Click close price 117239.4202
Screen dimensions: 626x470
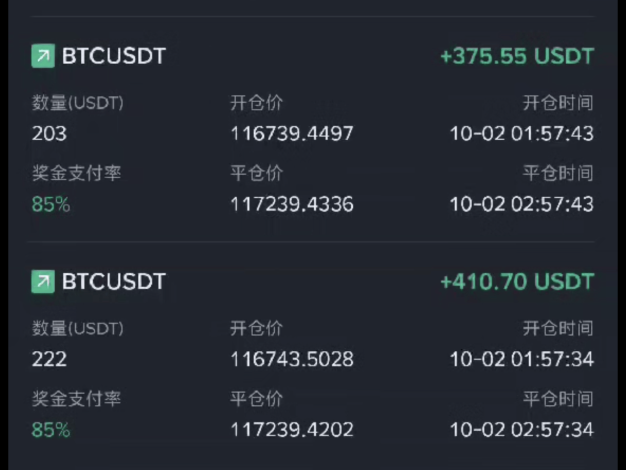tap(291, 430)
